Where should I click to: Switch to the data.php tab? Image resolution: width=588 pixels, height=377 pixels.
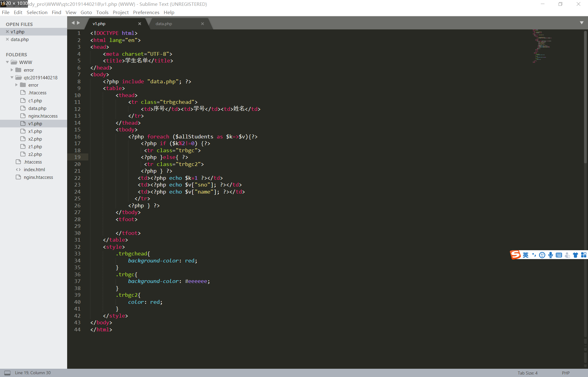[164, 24]
